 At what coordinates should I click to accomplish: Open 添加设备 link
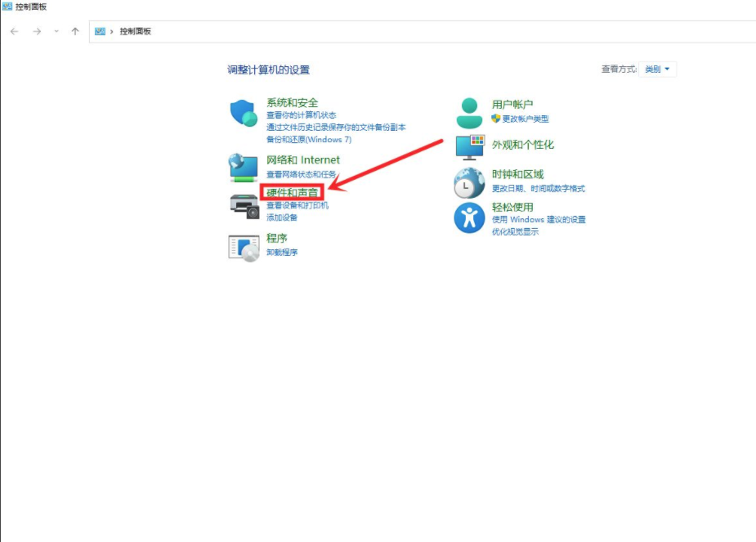pos(282,217)
